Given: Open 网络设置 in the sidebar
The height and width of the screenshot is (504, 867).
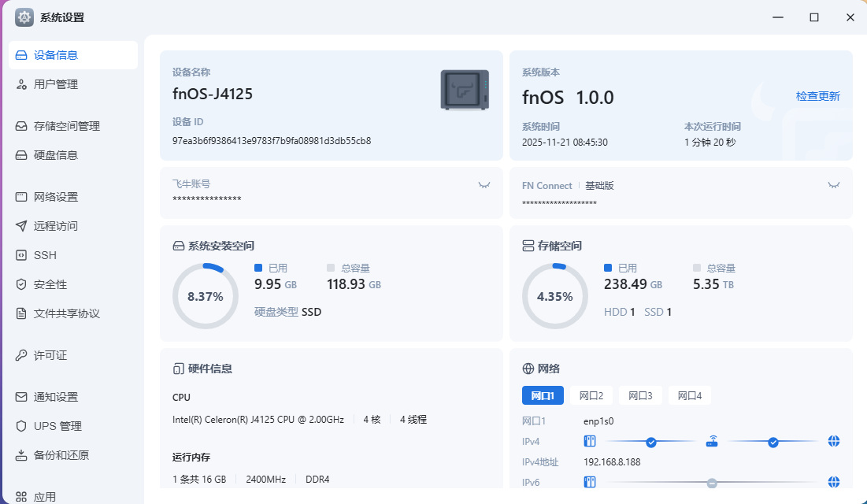Looking at the screenshot, I should 55,197.
